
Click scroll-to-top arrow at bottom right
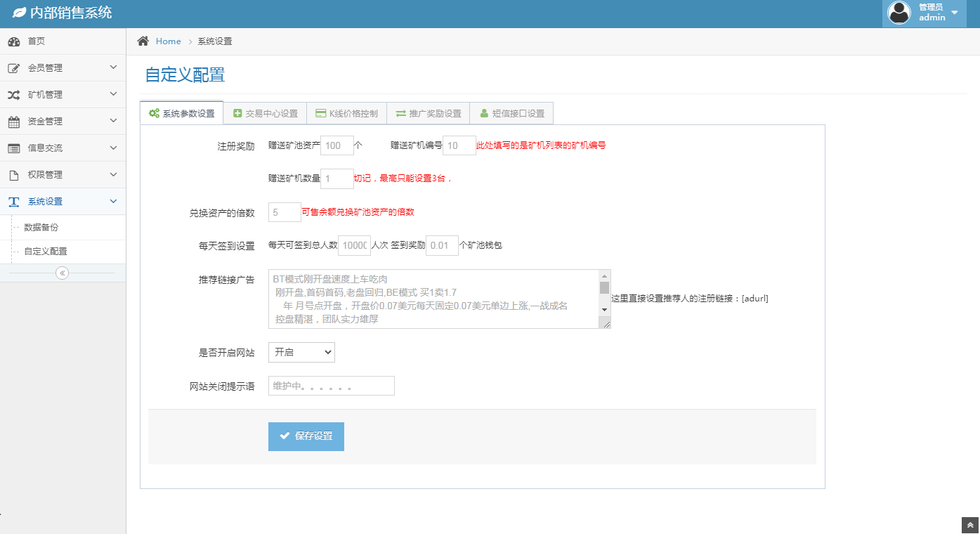(970, 525)
